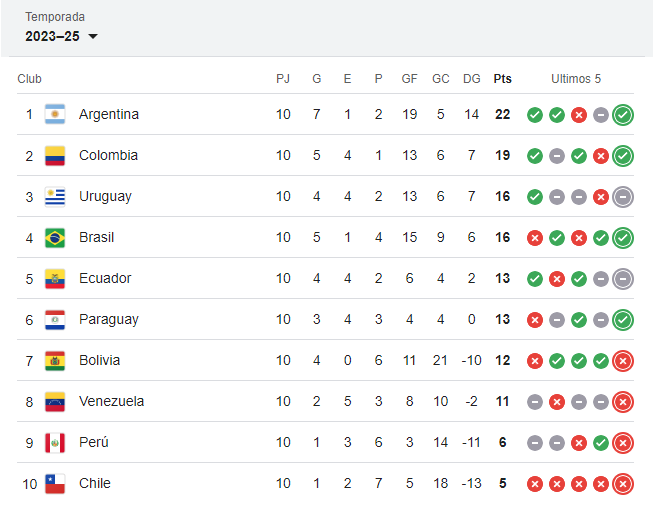This screenshot has width=656, height=516.
Task: Click the Club column header
Action: [29, 79]
